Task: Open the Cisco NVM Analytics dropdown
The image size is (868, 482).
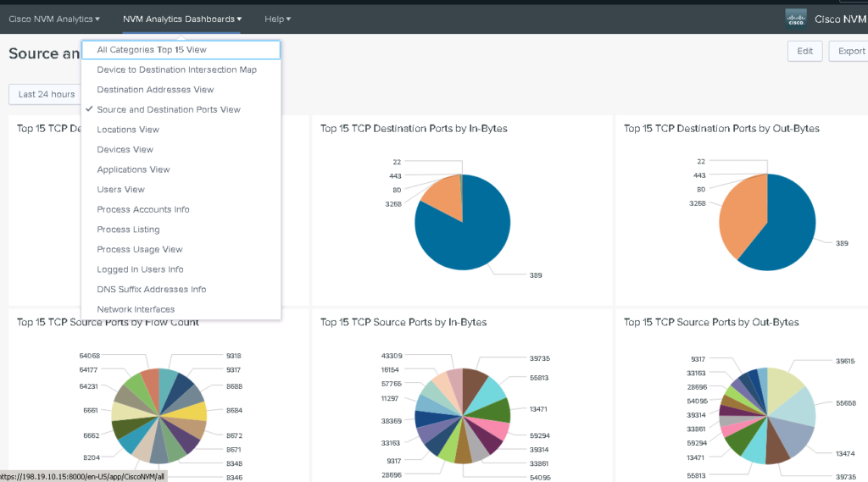Action: pos(54,19)
